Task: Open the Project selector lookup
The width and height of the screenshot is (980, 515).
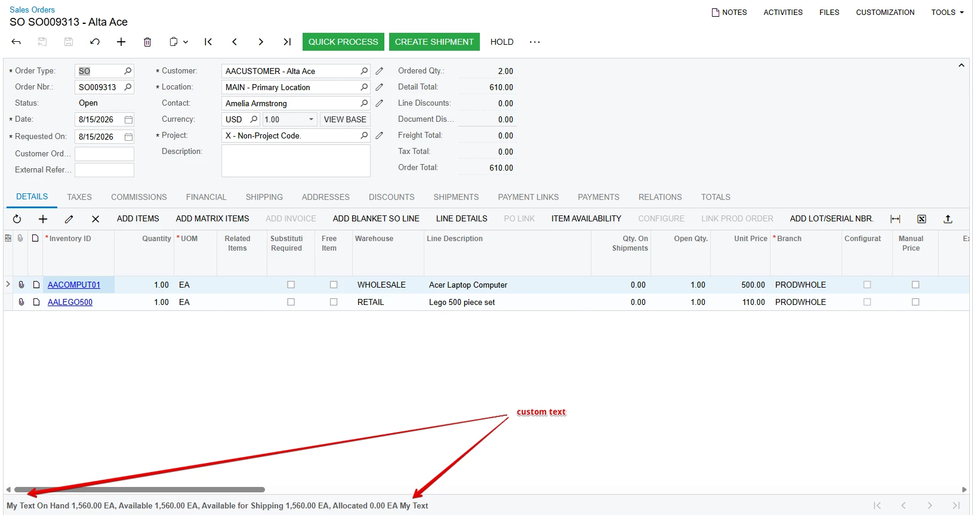Action: point(364,135)
